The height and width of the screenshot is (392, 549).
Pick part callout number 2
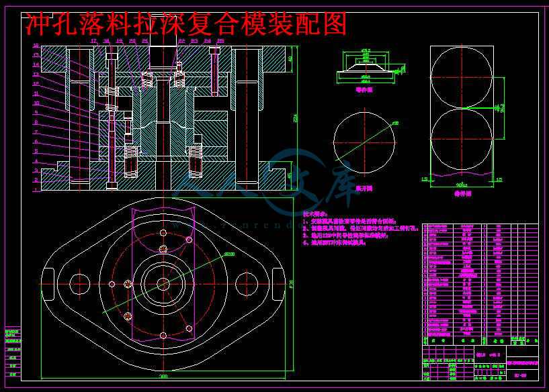(36, 180)
